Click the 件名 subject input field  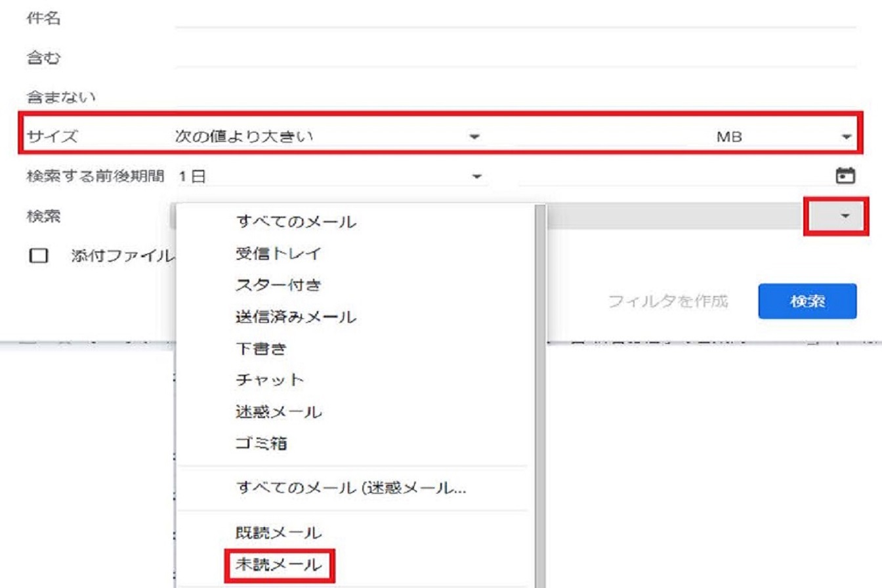(x=515, y=19)
